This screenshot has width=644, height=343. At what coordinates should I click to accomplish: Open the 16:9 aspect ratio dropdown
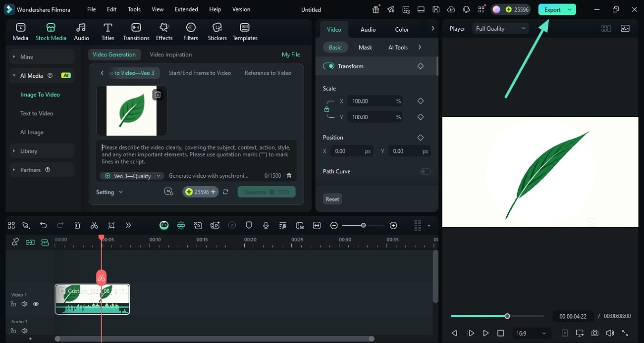click(x=531, y=333)
